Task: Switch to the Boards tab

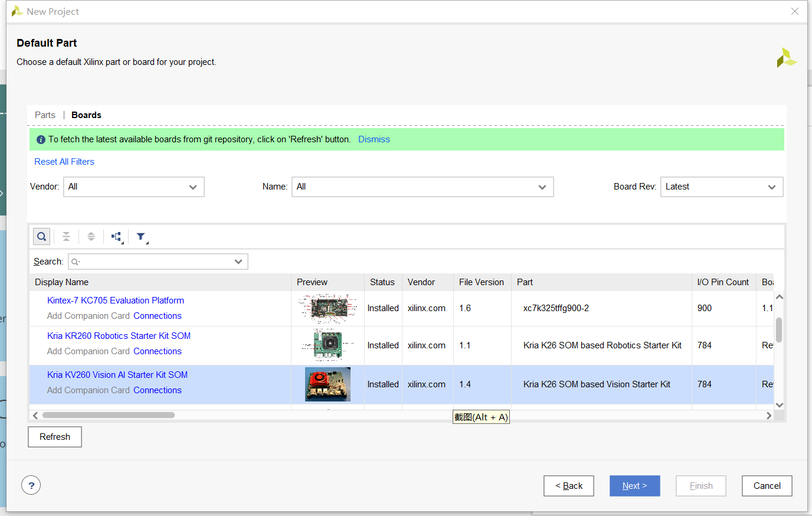Action: click(86, 115)
